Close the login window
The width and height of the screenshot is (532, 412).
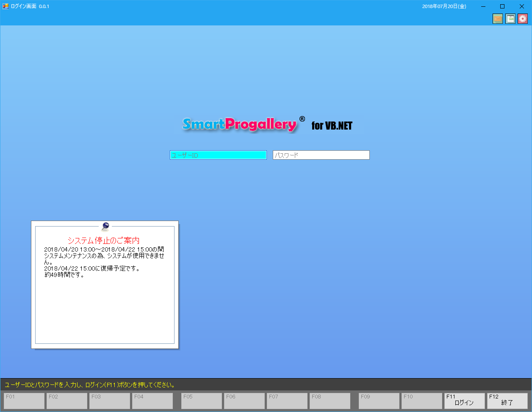(x=522, y=6)
